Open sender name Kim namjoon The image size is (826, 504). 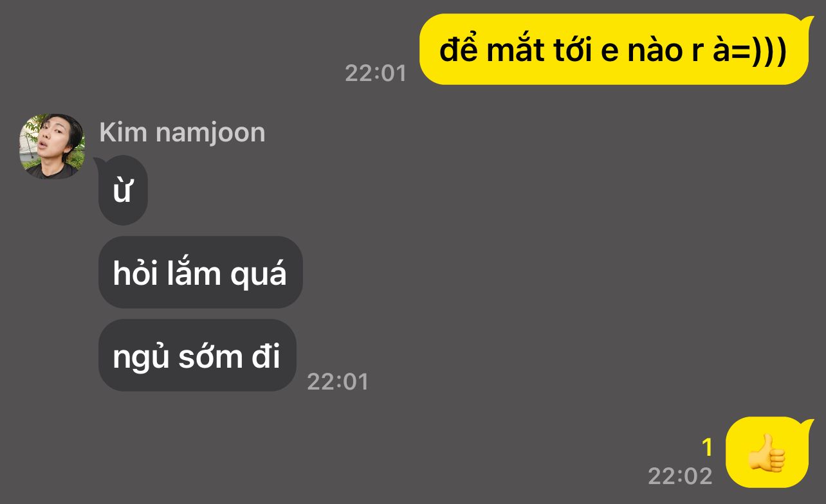coord(182,132)
